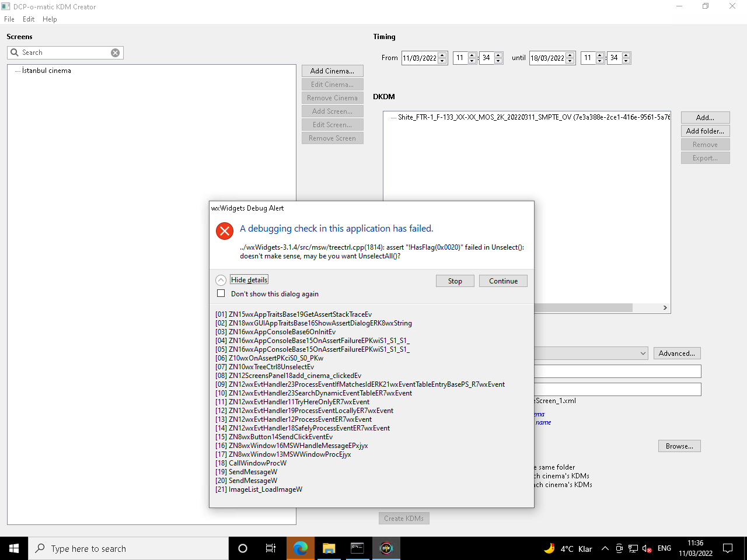
Task: Switch to the DCP-o-matic taskbar icon
Action: point(386,548)
